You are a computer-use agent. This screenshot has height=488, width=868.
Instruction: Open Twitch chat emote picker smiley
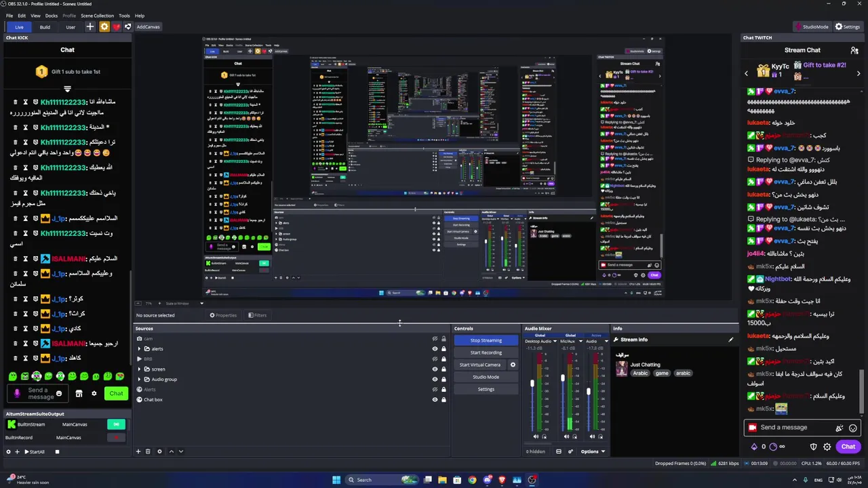coord(853,428)
